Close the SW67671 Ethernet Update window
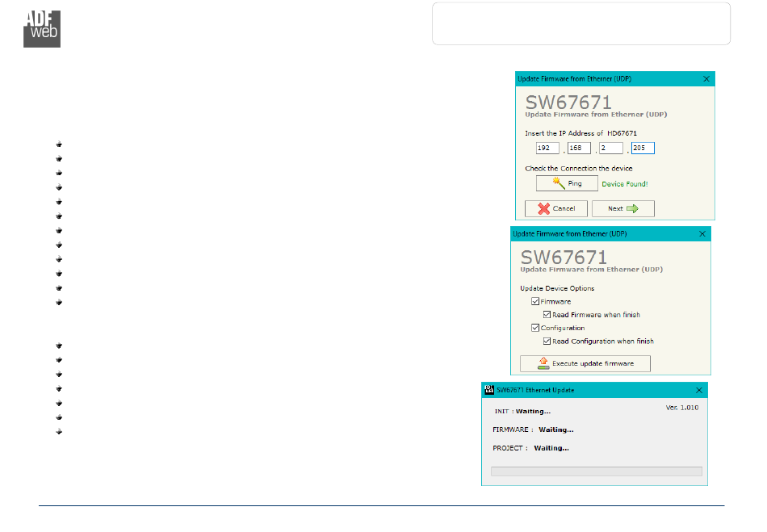Screen dimensions: 767x532 pos(698,390)
